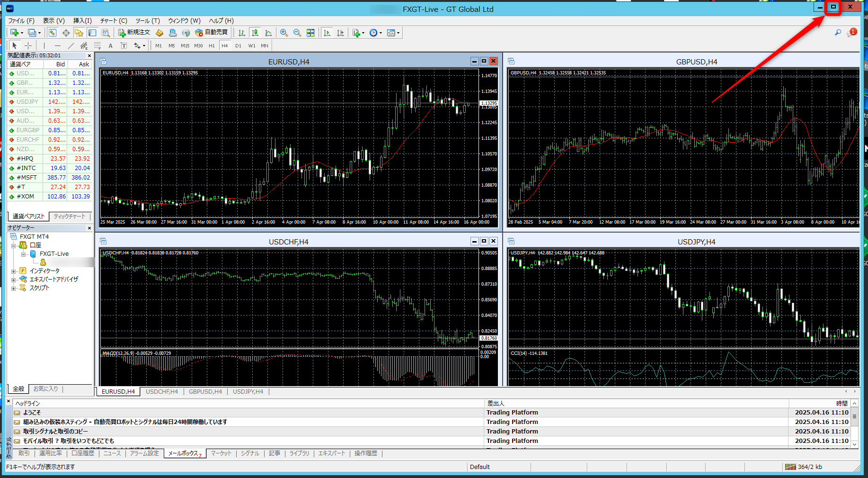This screenshot has width=868, height=478.
Task: Open the チャート (C) menu
Action: coord(114,21)
